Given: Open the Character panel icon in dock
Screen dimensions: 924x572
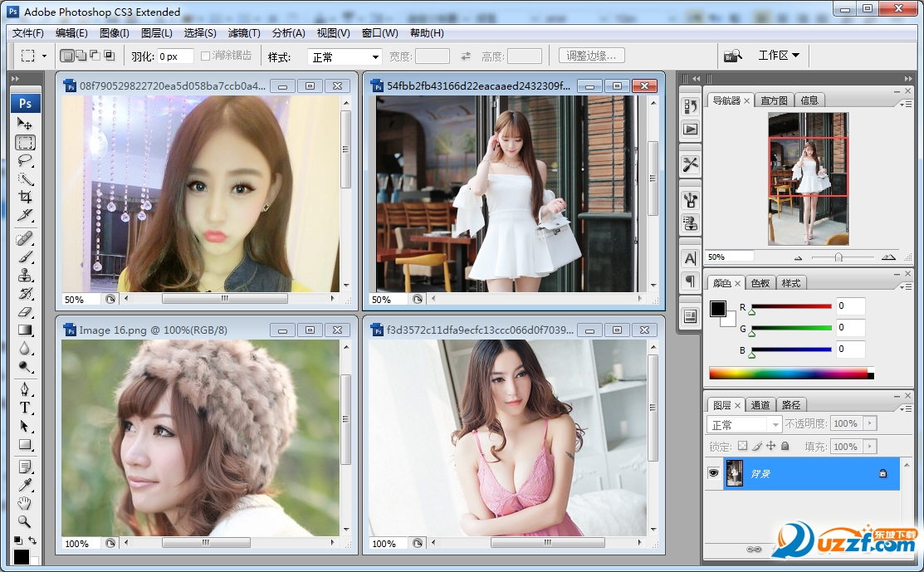Looking at the screenshot, I should pos(690,258).
